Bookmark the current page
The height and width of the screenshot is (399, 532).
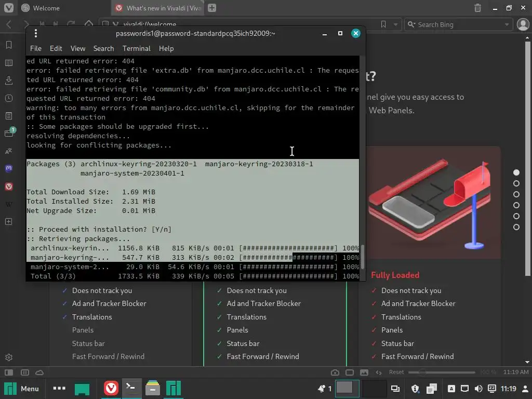383,24
